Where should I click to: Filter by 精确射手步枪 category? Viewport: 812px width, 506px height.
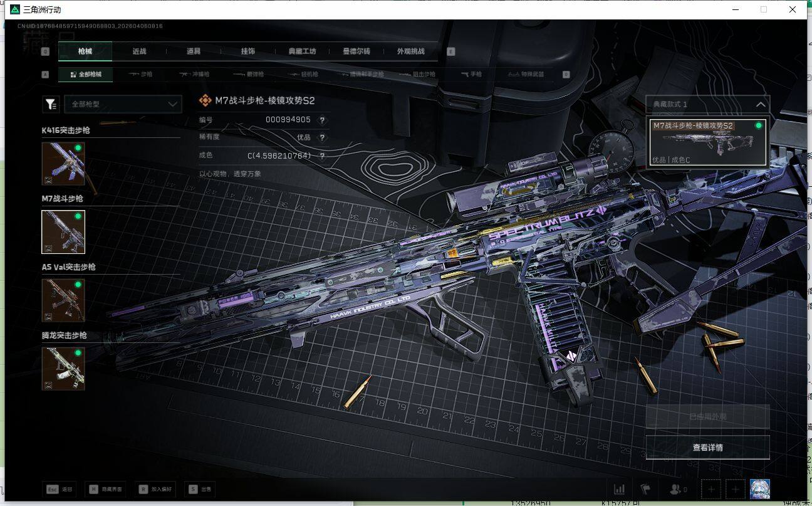click(363, 75)
